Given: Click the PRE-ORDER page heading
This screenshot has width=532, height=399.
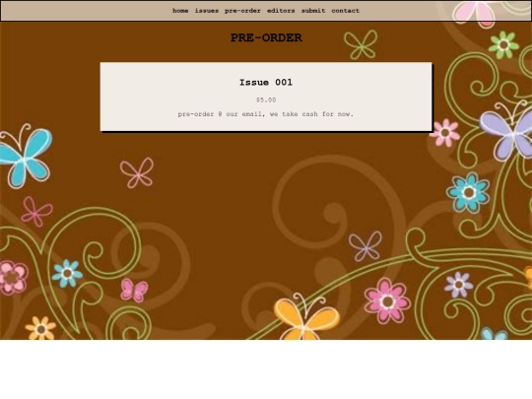Looking at the screenshot, I should click(266, 37).
